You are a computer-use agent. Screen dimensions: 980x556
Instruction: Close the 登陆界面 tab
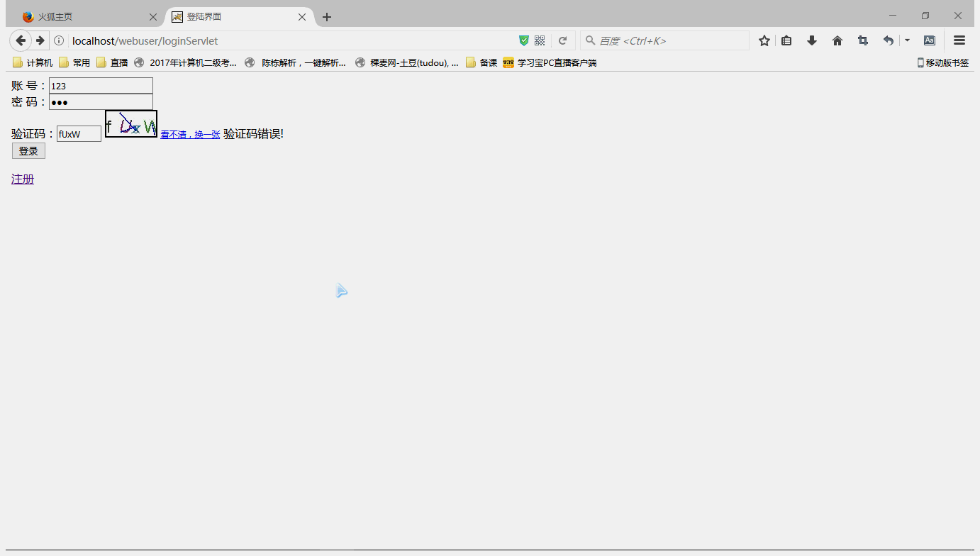pyautogui.click(x=302, y=17)
